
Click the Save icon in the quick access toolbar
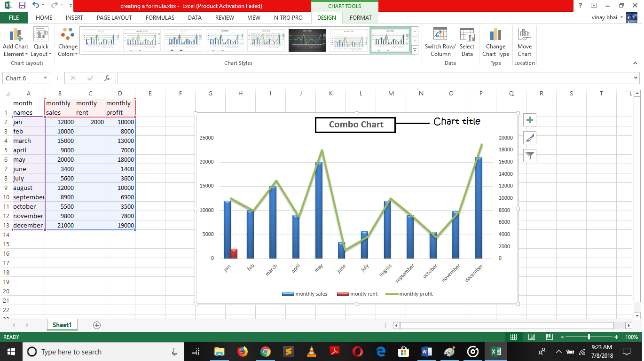[22, 6]
